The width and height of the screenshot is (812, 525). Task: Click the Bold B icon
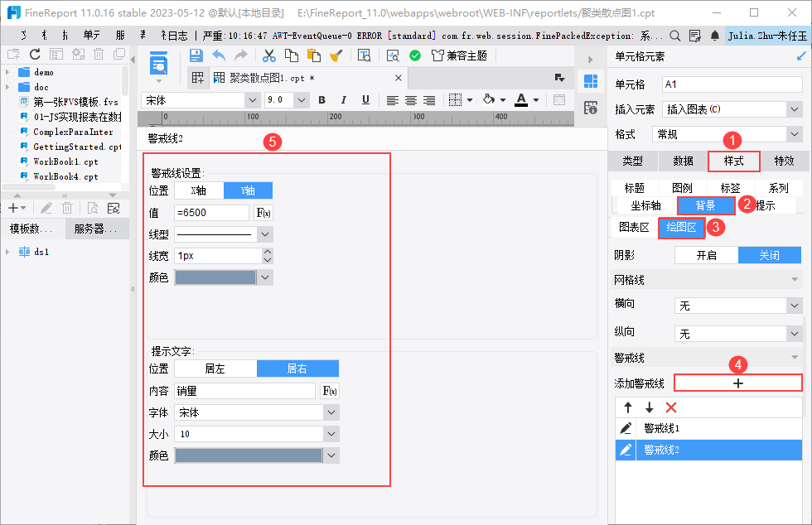point(321,100)
